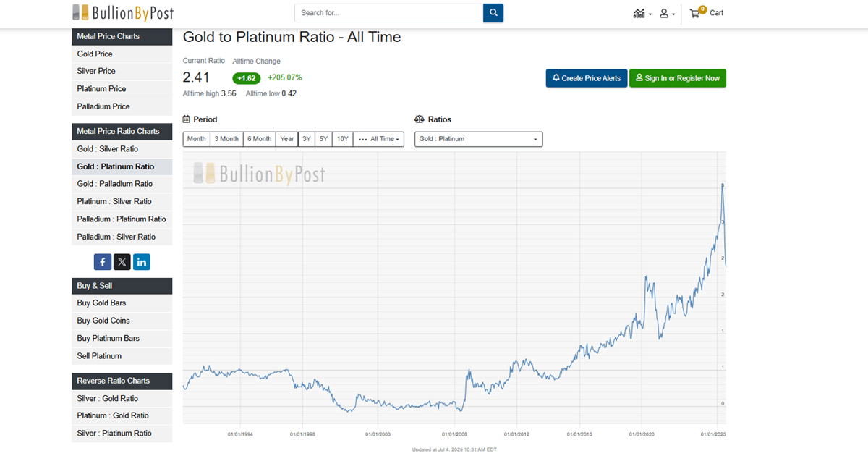Open Silver Price chart link
The image size is (868, 456).
click(122, 71)
